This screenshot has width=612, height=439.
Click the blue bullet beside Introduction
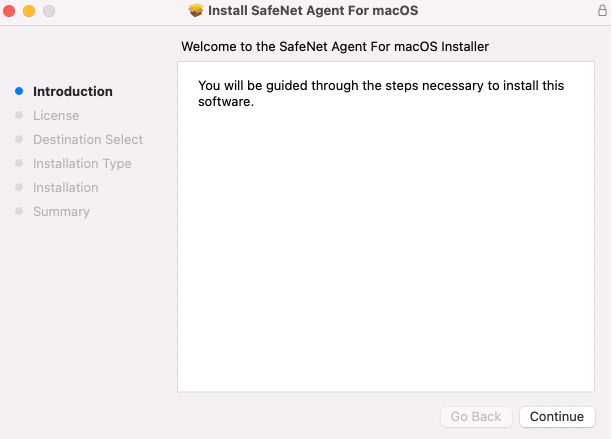tap(19, 91)
